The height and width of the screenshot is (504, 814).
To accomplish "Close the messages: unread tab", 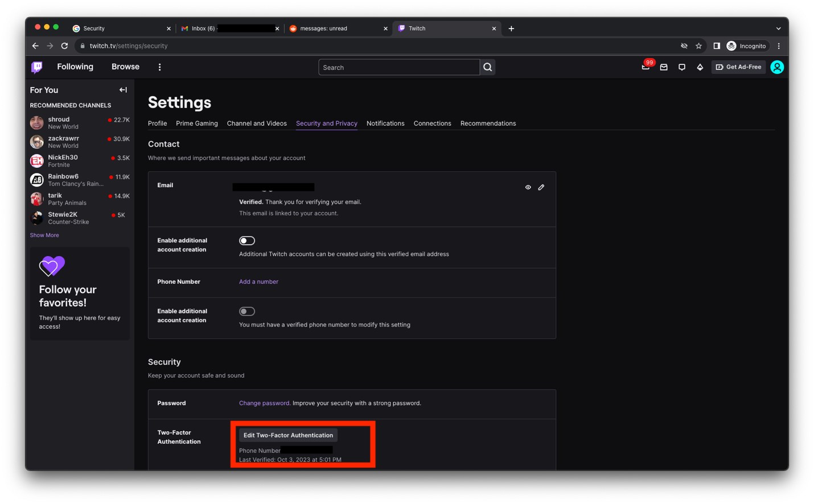I will click(385, 28).
